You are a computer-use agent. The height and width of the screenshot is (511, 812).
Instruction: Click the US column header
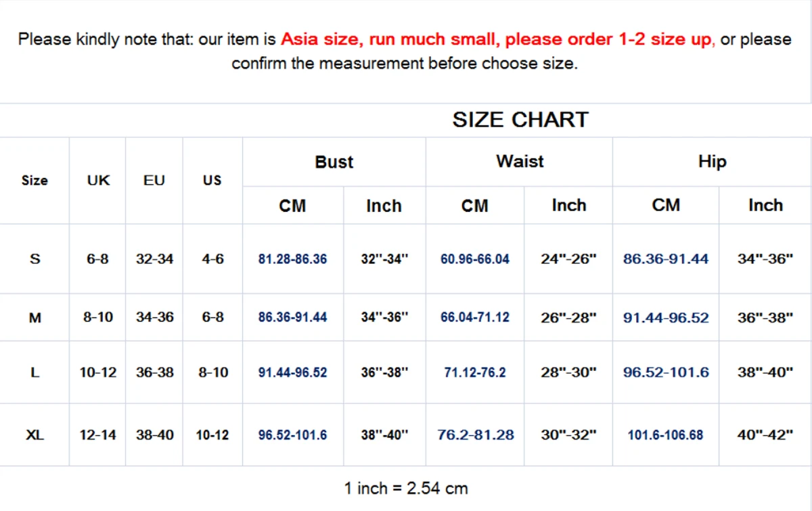pos(212,180)
